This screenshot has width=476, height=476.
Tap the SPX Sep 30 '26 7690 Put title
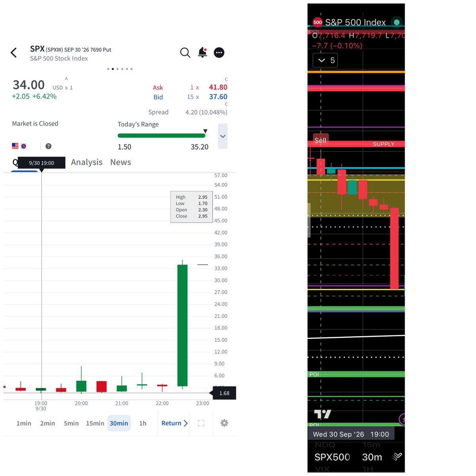pos(71,49)
